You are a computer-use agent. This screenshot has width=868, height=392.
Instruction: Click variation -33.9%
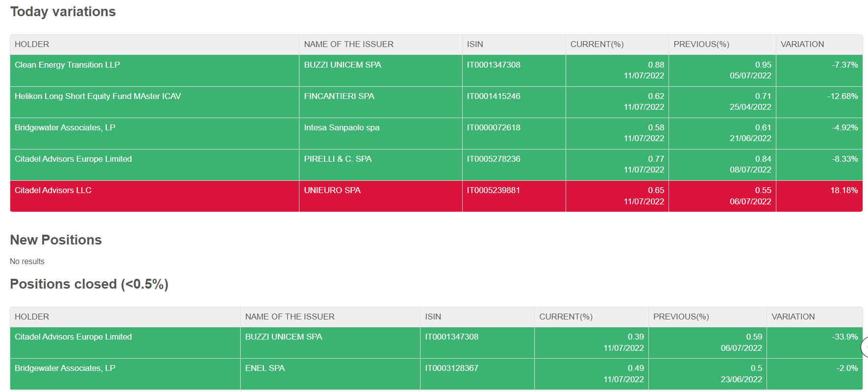pyautogui.click(x=844, y=337)
